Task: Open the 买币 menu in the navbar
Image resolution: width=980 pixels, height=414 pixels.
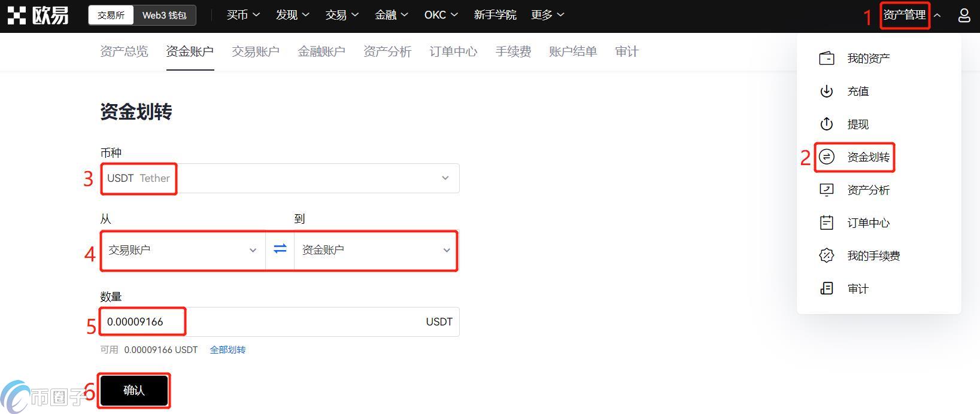Action: pos(243,16)
